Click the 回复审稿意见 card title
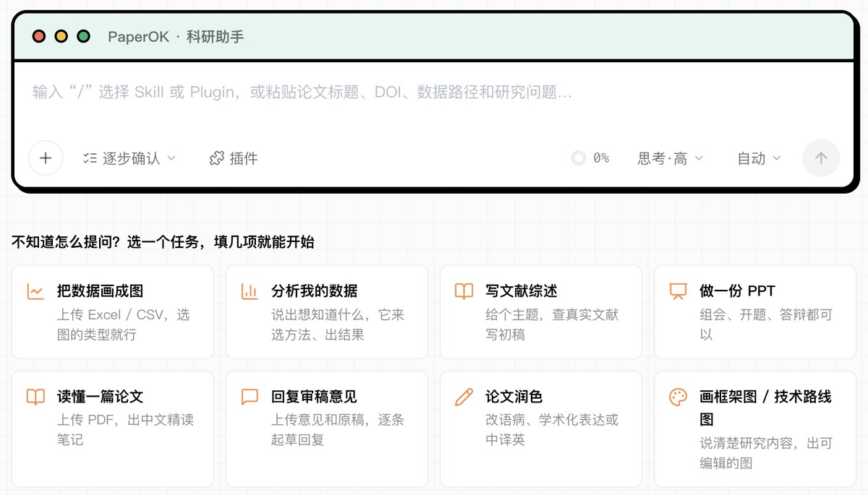The width and height of the screenshot is (868, 495). coord(314,397)
